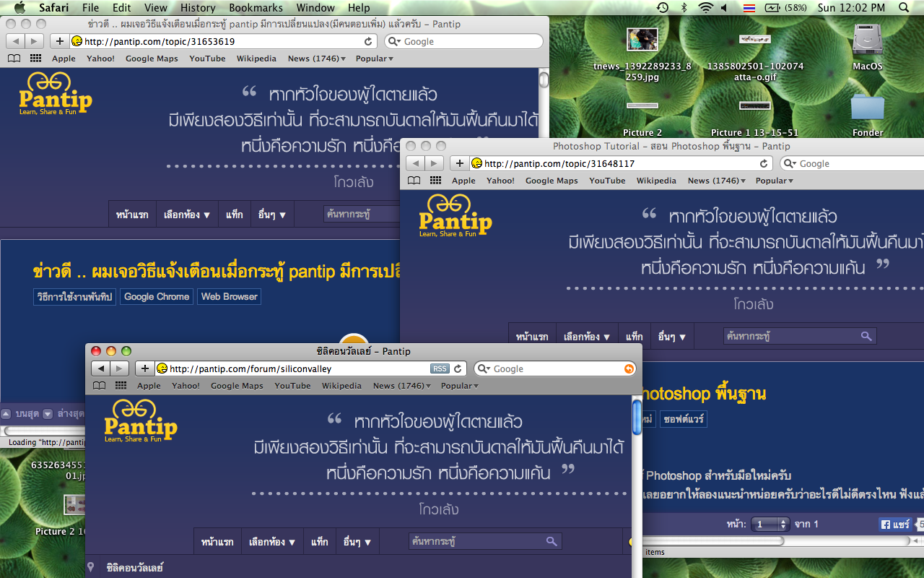Click the plus button in the Photoshop Tutorial window

pos(459,163)
